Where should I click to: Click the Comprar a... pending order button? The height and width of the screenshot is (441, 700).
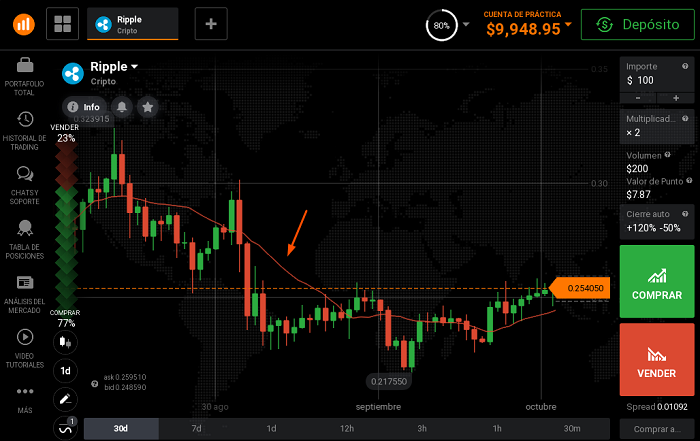pos(657,429)
